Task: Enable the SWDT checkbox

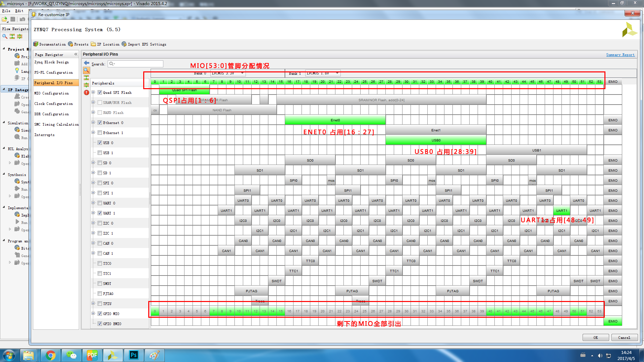Action: click(x=100, y=284)
